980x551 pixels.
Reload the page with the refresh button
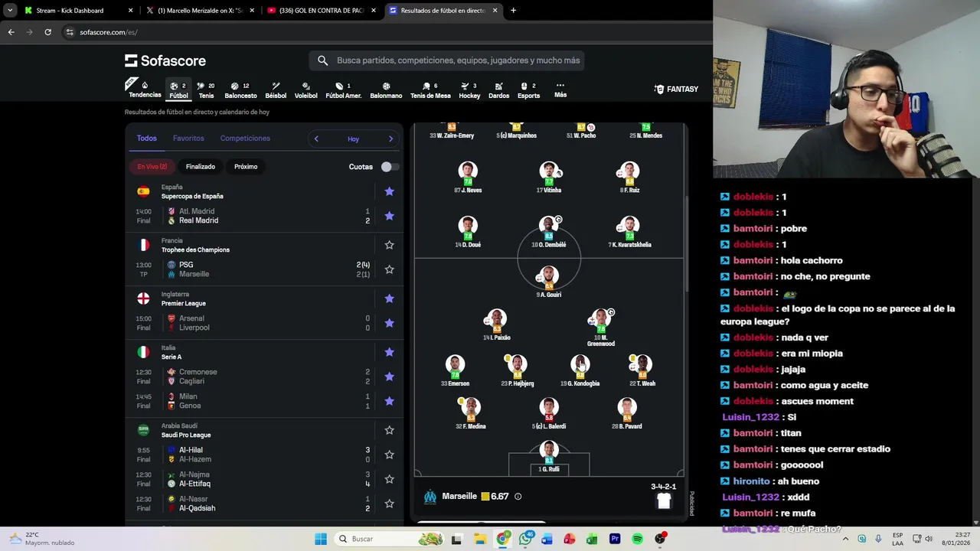(47, 32)
